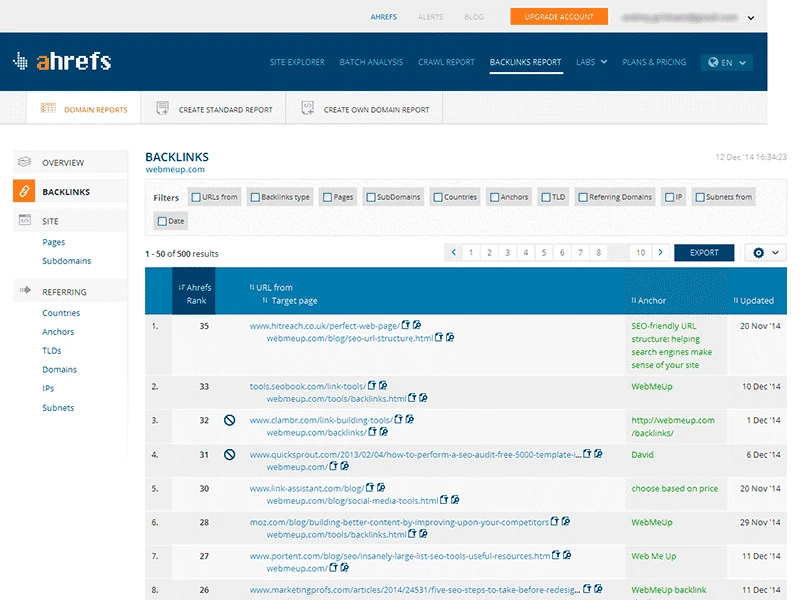Viewport: 800px width, 600px height.
Task: Enable the URLs from filter checkbox
Action: (x=196, y=197)
